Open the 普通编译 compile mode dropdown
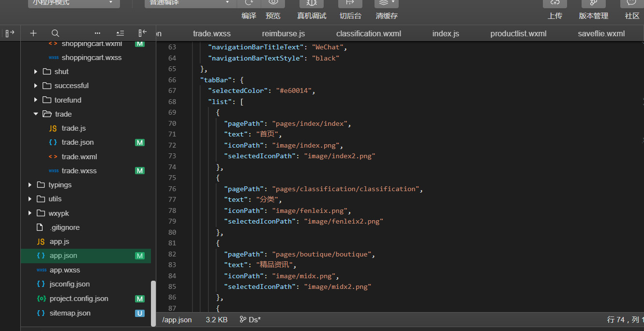The height and width of the screenshot is (331, 644). pos(190,3)
